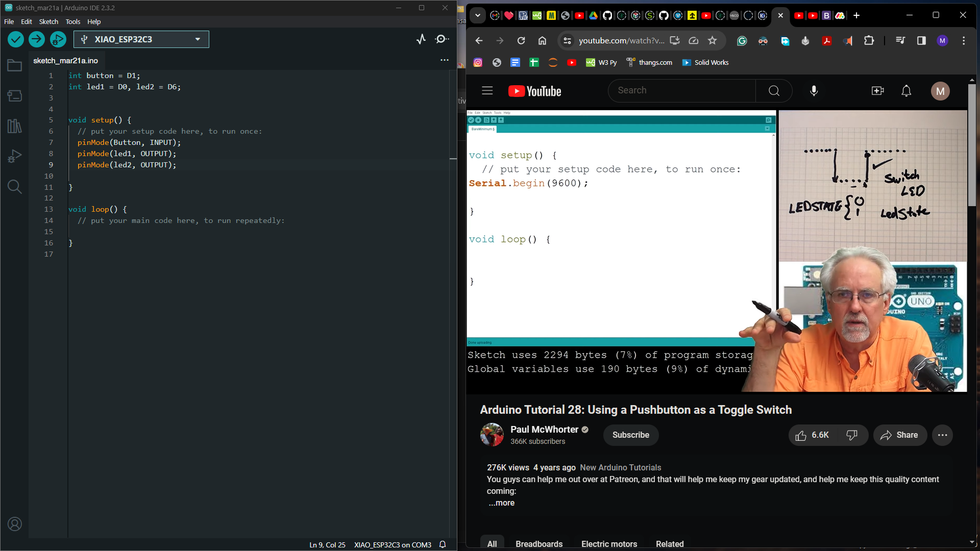Open the Help menu in Arduino IDE
The image size is (980, 551).
[x=94, y=21]
